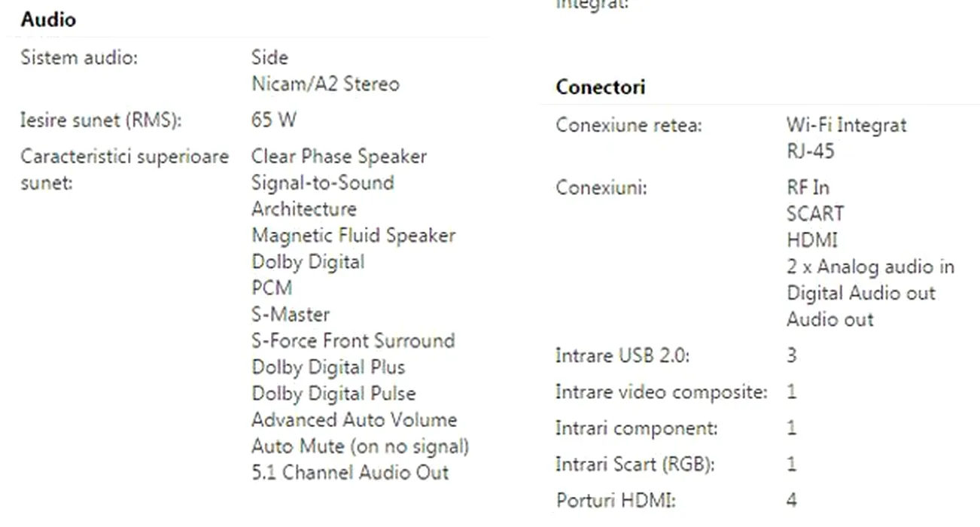The width and height of the screenshot is (980, 527).
Task: Click the 'Dolby Digital Pulse' entry
Action: click(x=333, y=394)
